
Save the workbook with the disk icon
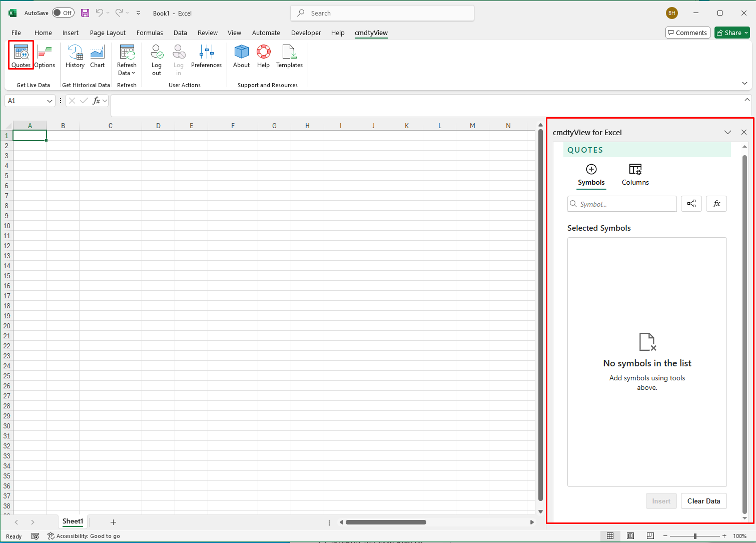coord(85,13)
